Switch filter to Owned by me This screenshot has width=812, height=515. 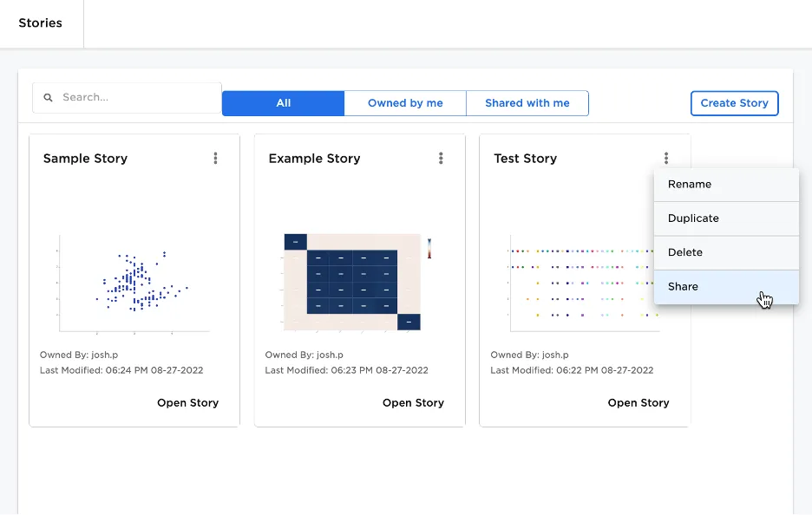click(405, 103)
